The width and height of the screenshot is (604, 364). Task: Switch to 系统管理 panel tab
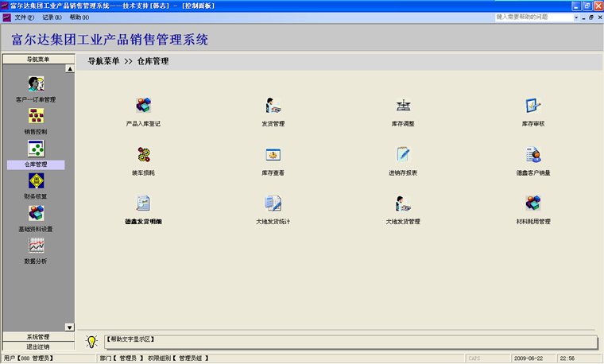(38, 337)
